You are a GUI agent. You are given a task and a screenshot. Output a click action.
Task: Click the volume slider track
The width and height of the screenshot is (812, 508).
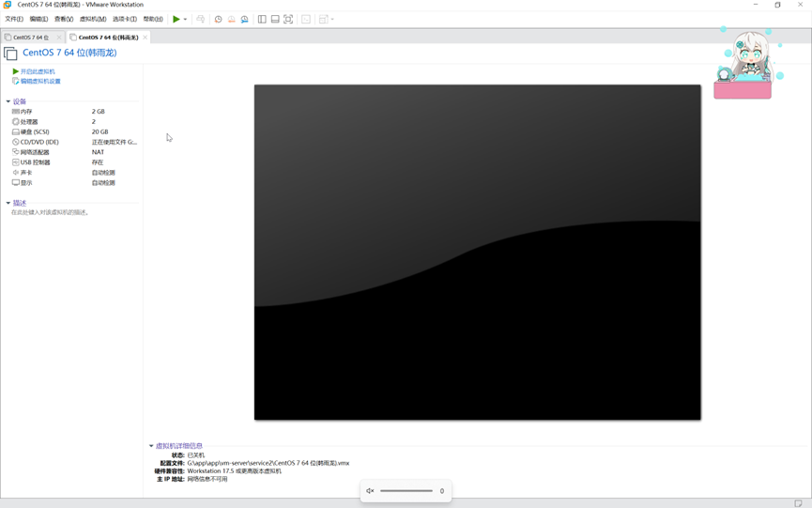tap(406, 491)
